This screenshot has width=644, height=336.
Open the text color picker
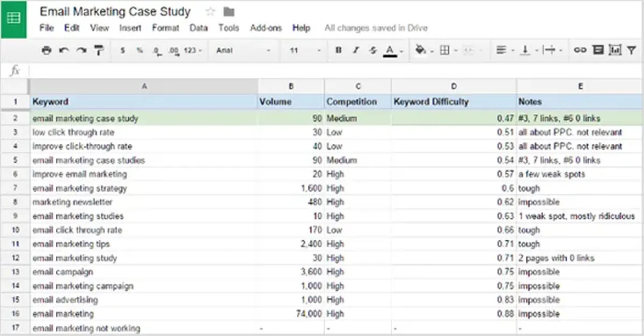coord(392,50)
